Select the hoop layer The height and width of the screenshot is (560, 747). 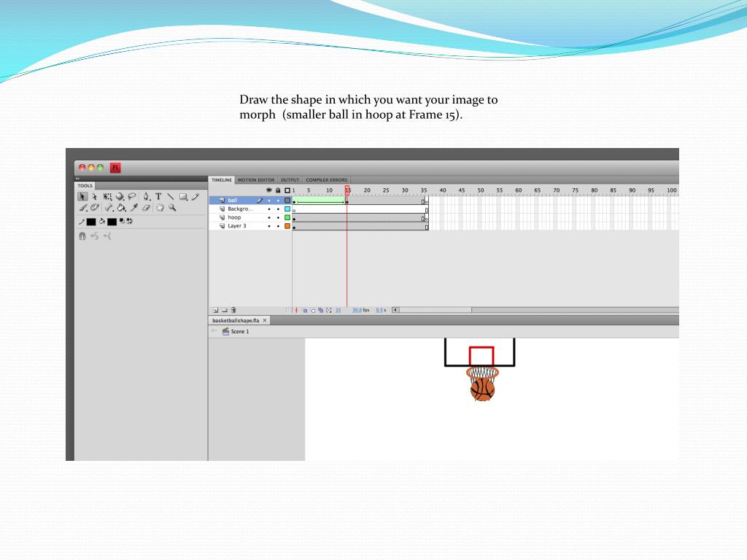pyautogui.click(x=234, y=217)
